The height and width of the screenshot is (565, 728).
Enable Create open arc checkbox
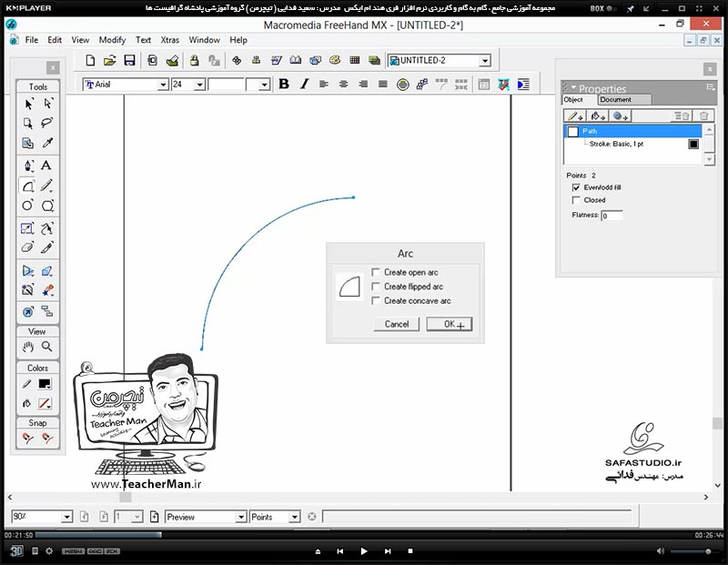[x=376, y=272]
